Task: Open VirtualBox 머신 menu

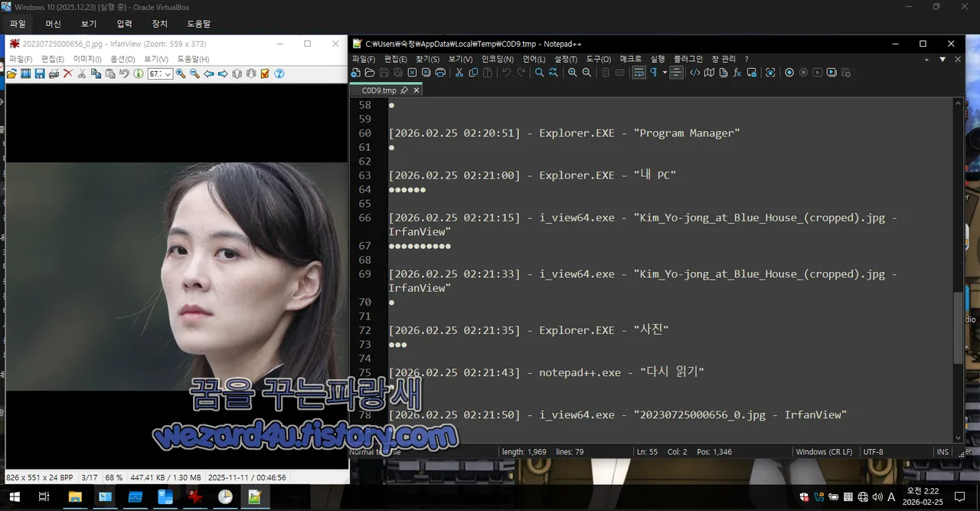Action: click(x=54, y=25)
